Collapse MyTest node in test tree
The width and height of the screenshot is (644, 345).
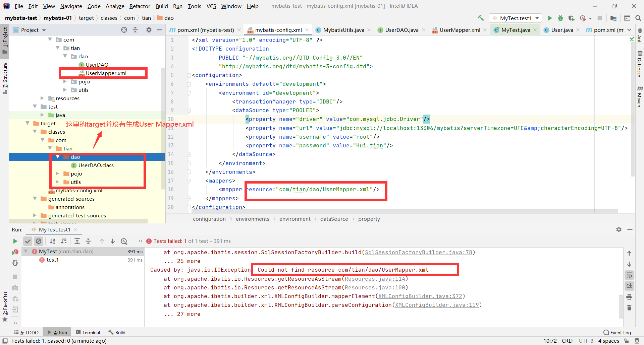click(x=26, y=251)
